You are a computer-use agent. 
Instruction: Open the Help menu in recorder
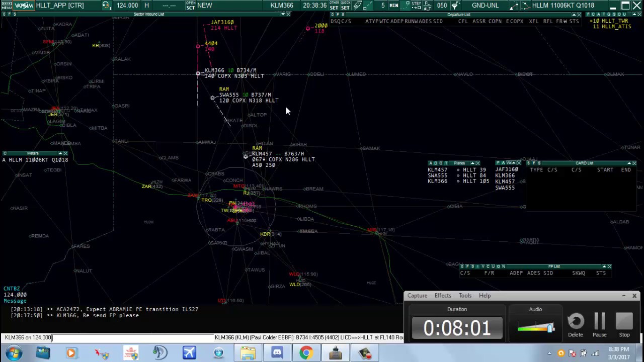tap(485, 296)
